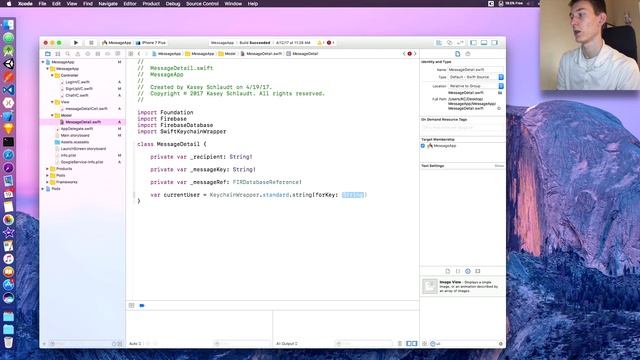Click Model folder in jump bar
This screenshot has width=640, height=360.
[x=227, y=54]
